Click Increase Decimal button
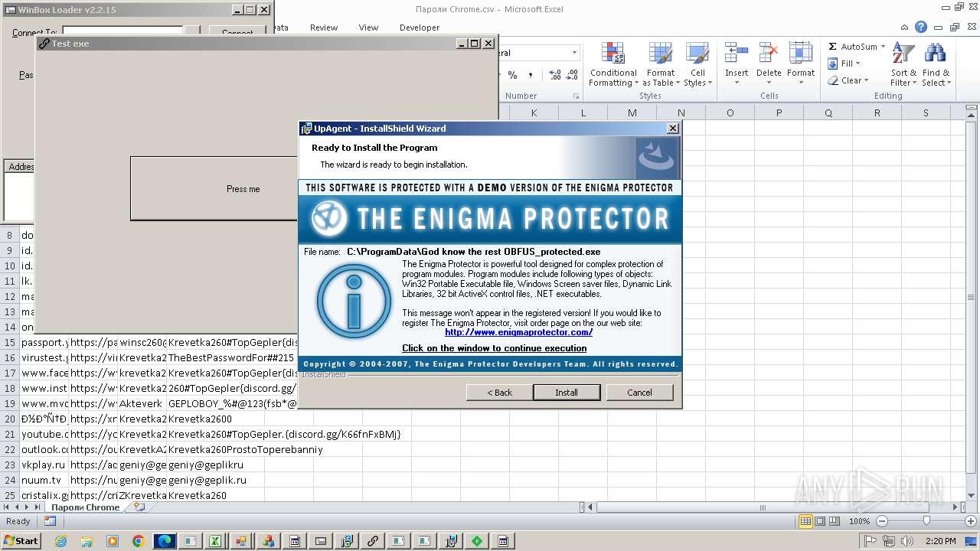This screenshot has height=551, width=980. (x=555, y=75)
